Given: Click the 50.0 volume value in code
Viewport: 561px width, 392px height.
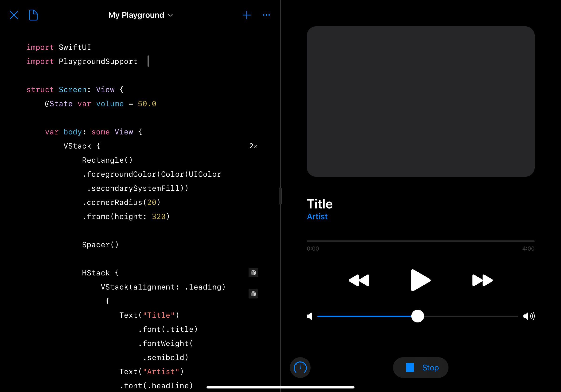Looking at the screenshot, I should click(147, 104).
